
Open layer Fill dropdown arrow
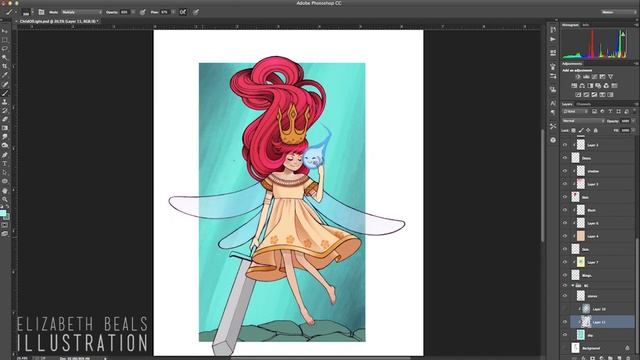point(633,130)
